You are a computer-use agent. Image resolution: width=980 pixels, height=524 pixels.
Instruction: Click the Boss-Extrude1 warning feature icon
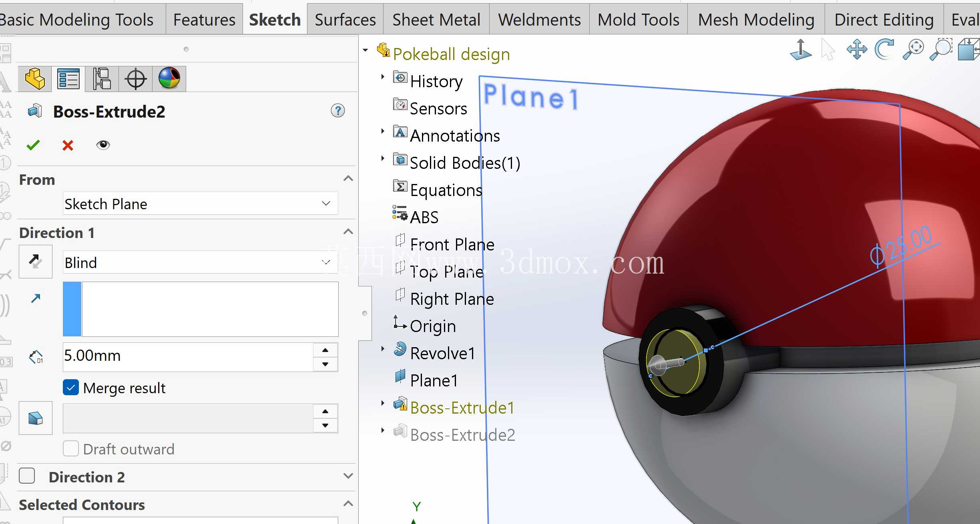click(x=400, y=404)
